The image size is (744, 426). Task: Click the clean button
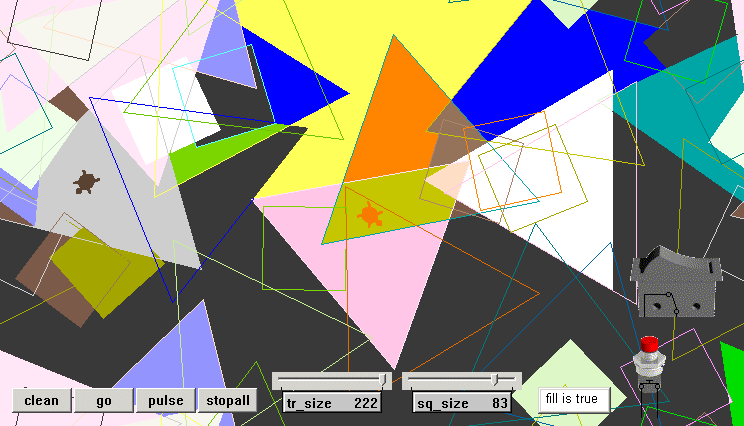[x=42, y=400]
